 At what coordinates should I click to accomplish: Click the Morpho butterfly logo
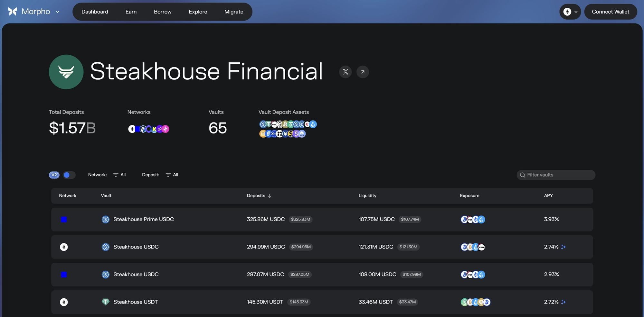pyautogui.click(x=13, y=12)
